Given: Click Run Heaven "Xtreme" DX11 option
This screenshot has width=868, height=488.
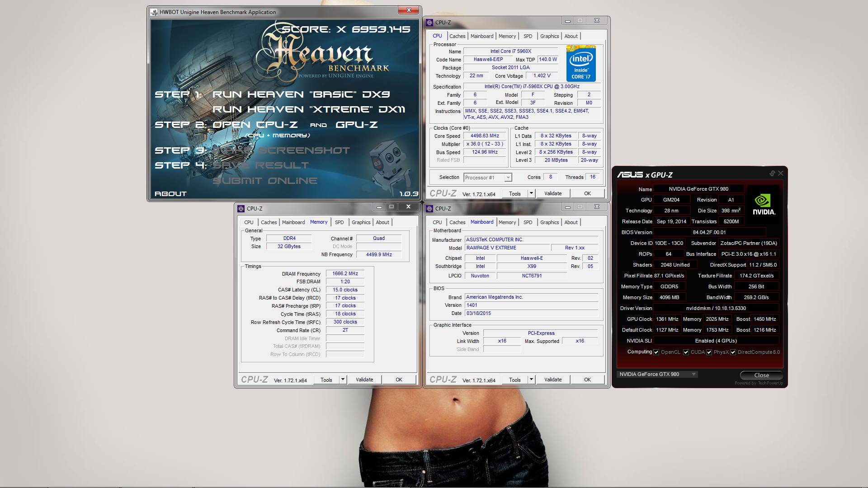Looking at the screenshot, I should tap(309, 109).
